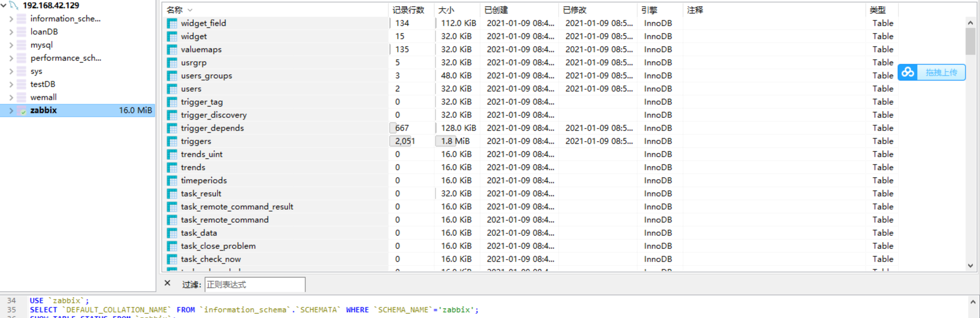Sort by the 引擎 column header

pyautogui.click(x=660, y=10)
